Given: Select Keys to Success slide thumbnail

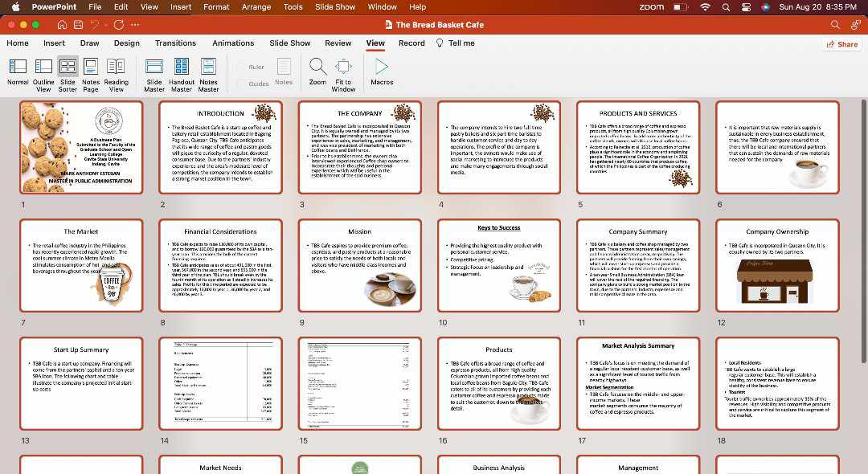Looking at the screenshot, I should pos(499,265).
